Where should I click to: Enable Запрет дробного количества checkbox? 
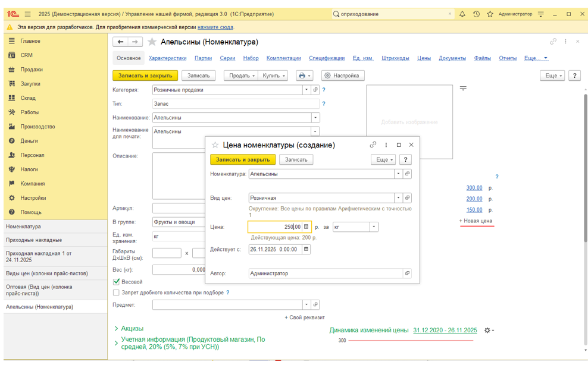(x=116, y=292)
